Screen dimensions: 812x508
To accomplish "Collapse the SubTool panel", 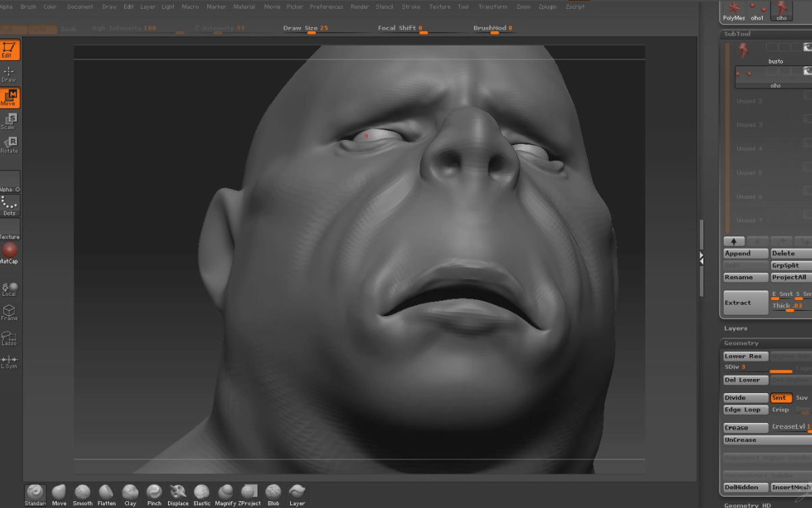I will [737, 34].
